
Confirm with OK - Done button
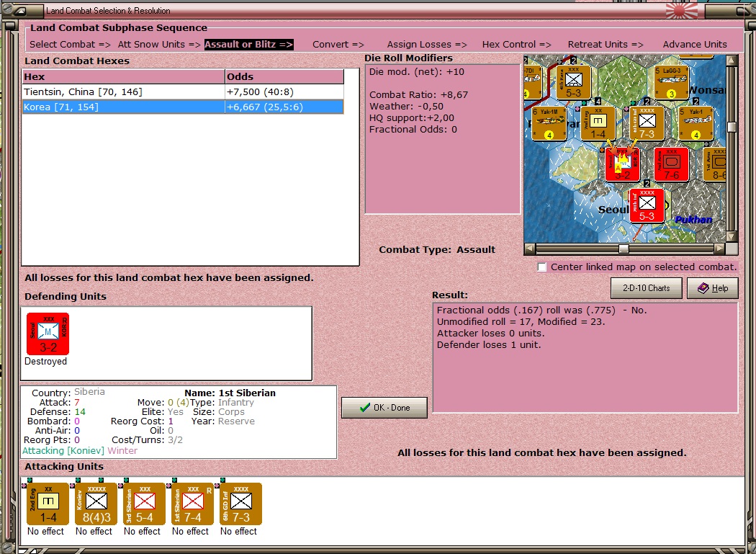coord(384,408)
